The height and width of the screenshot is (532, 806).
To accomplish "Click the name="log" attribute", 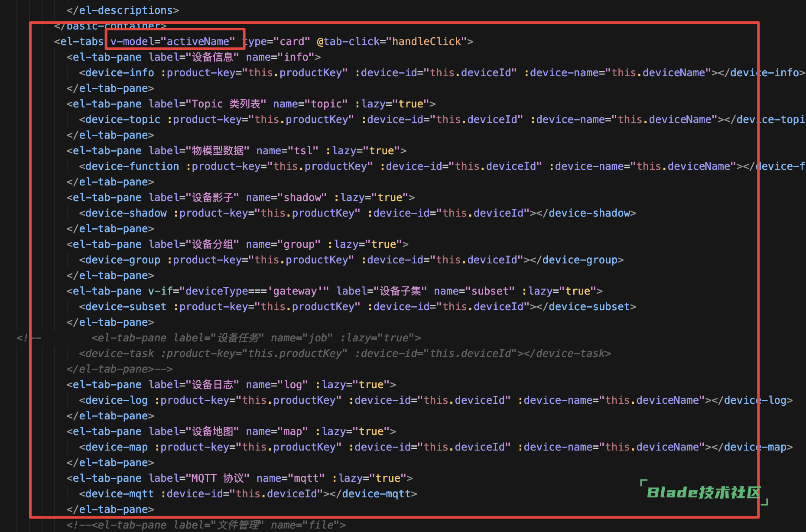I will tap(277, 385).
